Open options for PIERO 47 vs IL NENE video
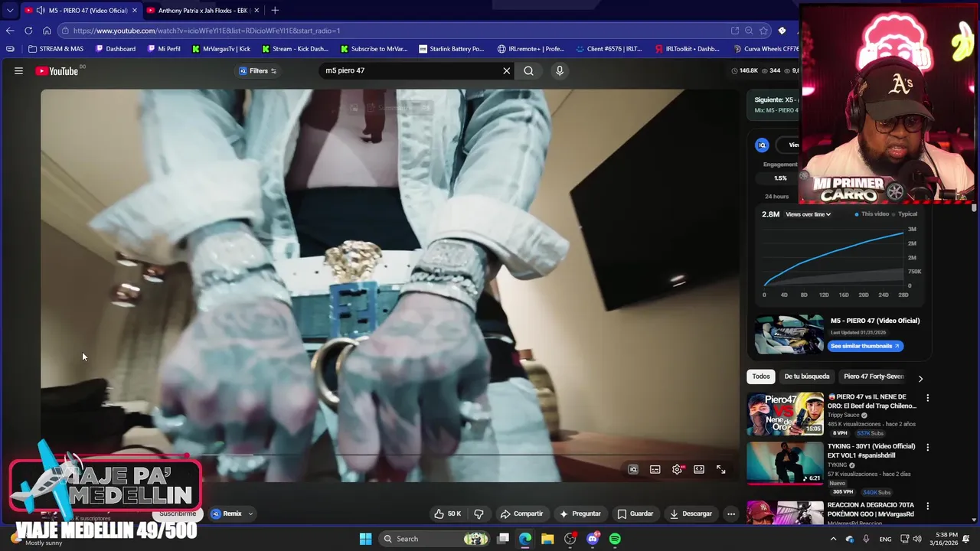 click(x=927, y=398)
